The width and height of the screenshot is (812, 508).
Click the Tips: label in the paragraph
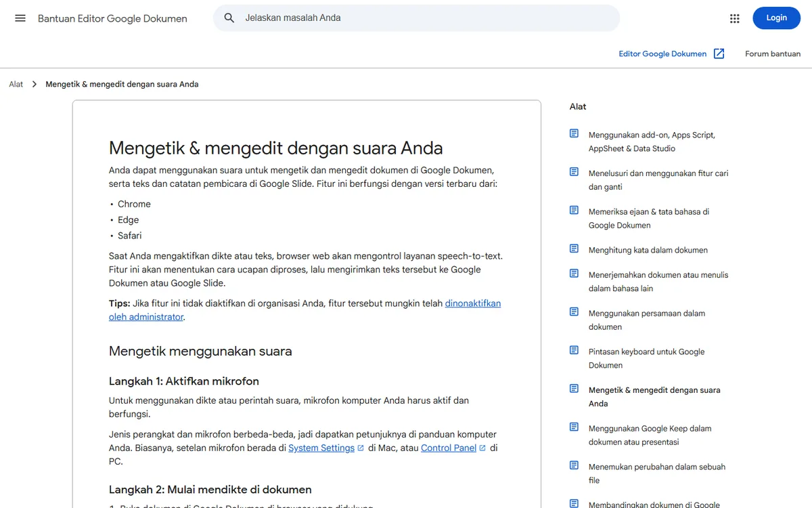pyautogui.click(x=120, y=303)
